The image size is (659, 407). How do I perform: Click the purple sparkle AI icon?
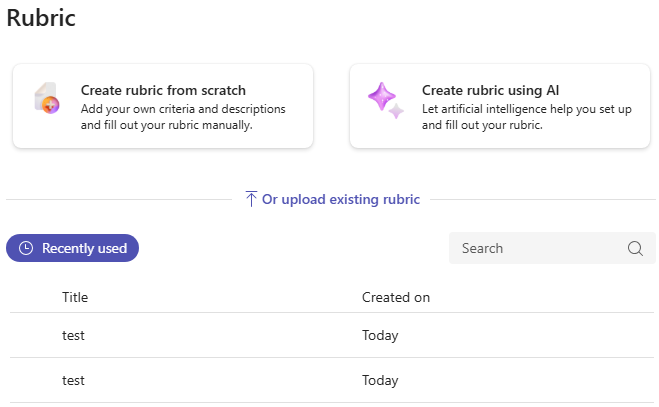(x=385, y=100)
